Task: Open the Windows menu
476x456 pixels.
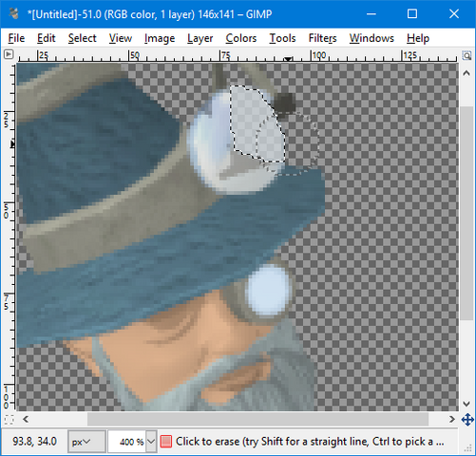Action: pyautogui.click(x=371, y=38)
